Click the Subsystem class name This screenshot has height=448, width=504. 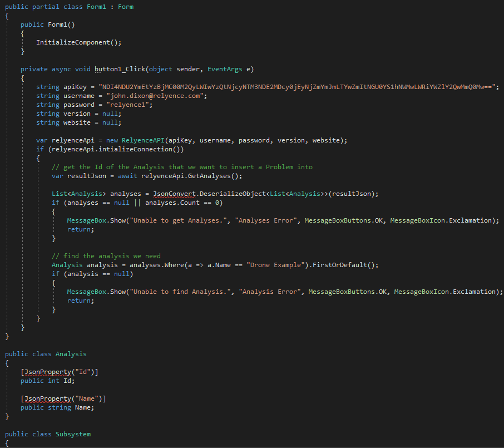point(73,434)
